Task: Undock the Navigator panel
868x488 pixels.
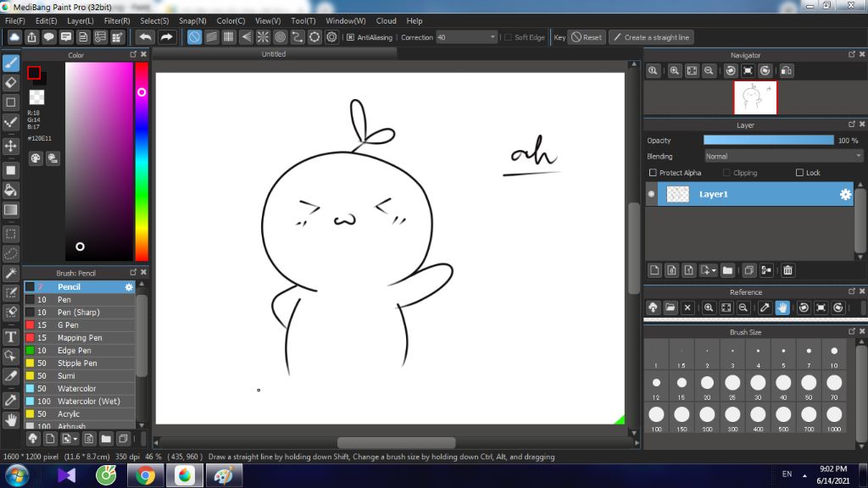Action: pos(851,54)
